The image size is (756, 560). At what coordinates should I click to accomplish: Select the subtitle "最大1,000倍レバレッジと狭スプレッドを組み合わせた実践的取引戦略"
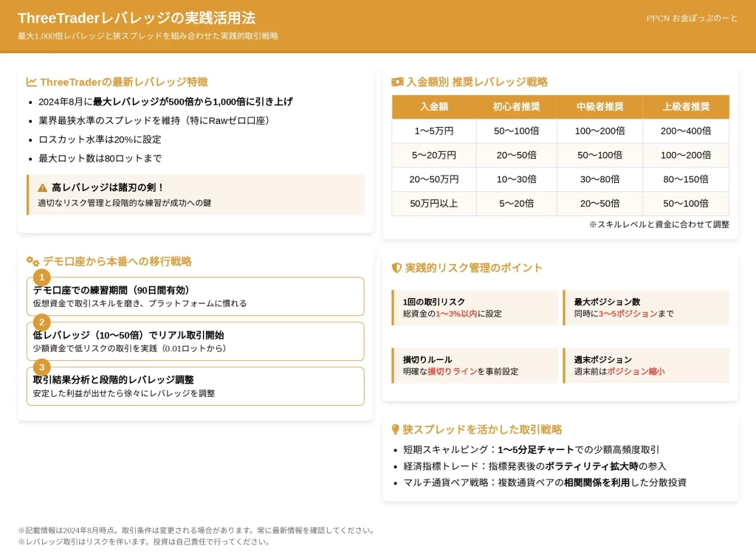(x=148, y=36)
